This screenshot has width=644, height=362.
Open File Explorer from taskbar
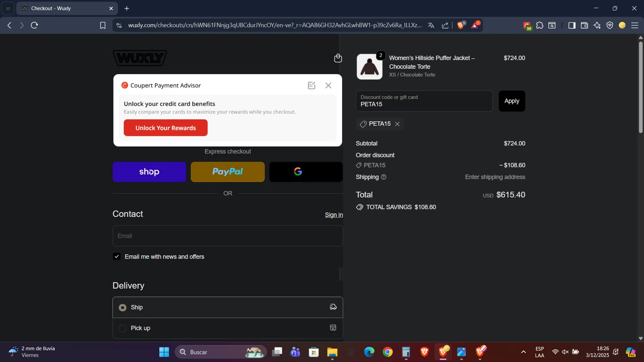332,352
